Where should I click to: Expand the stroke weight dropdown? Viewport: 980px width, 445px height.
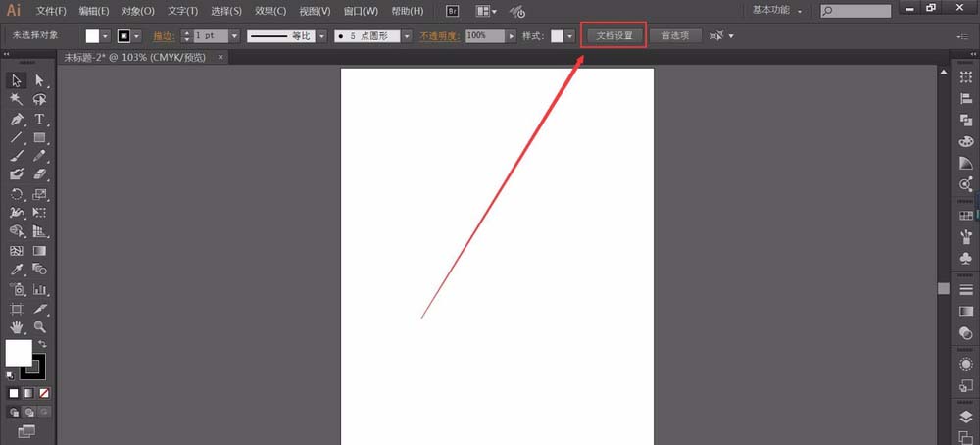234,35
